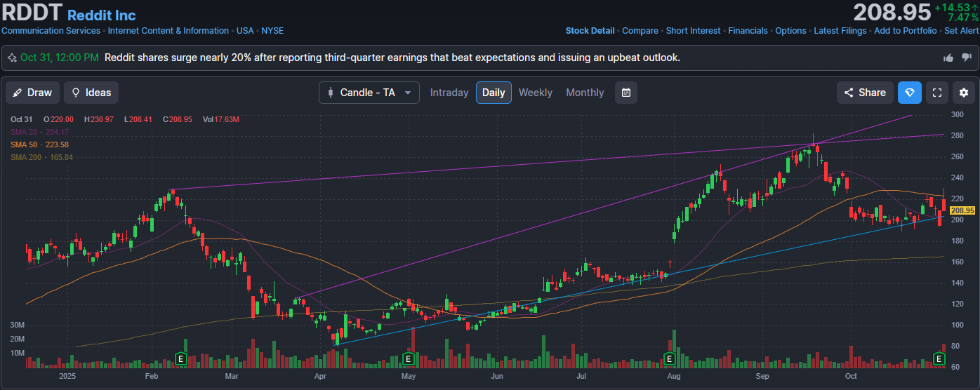Click the late October earnings E marker
980x390 pixels.
(x=939, y=359)
